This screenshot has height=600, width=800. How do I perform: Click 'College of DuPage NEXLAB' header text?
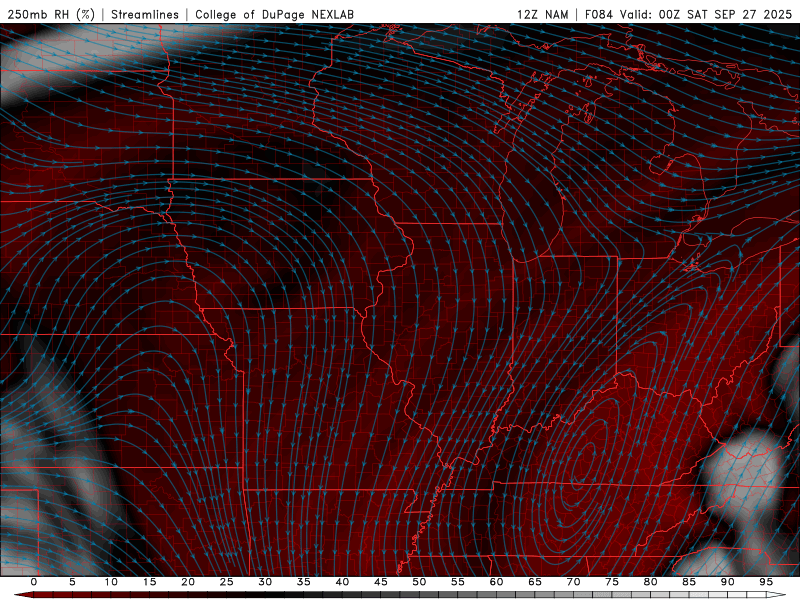coord(274,14)
